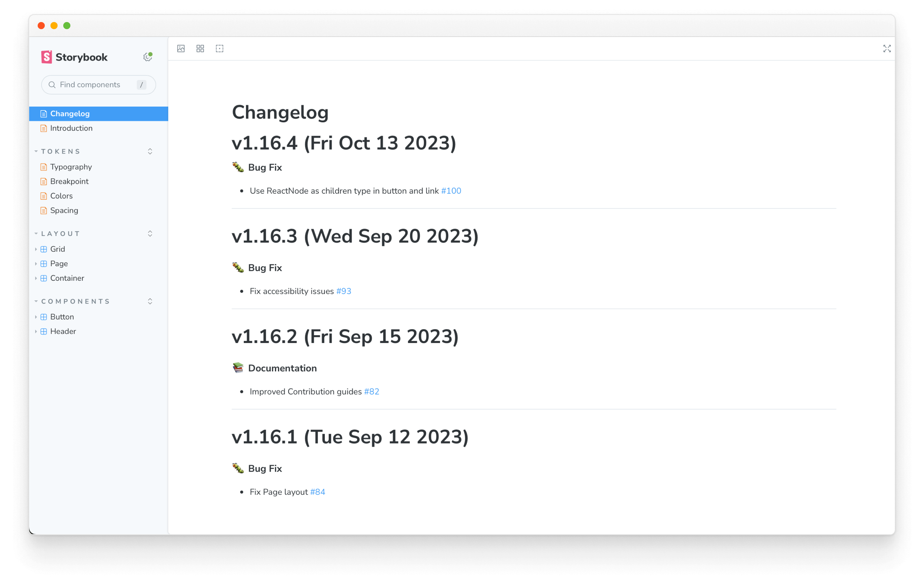Click the Button component grid icon
This screenshot has height=585, width=924.
point(44,317)
